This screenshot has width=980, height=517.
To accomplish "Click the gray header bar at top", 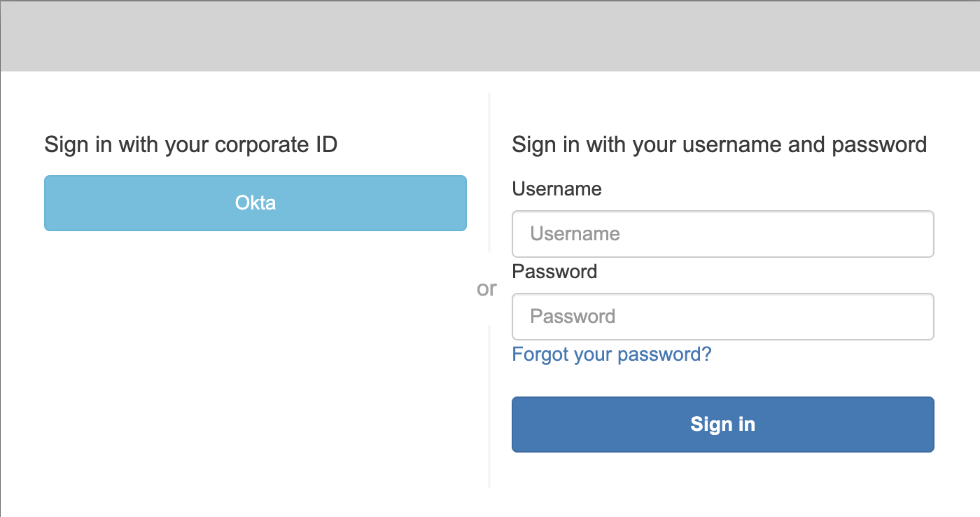I will click(490, 36).
